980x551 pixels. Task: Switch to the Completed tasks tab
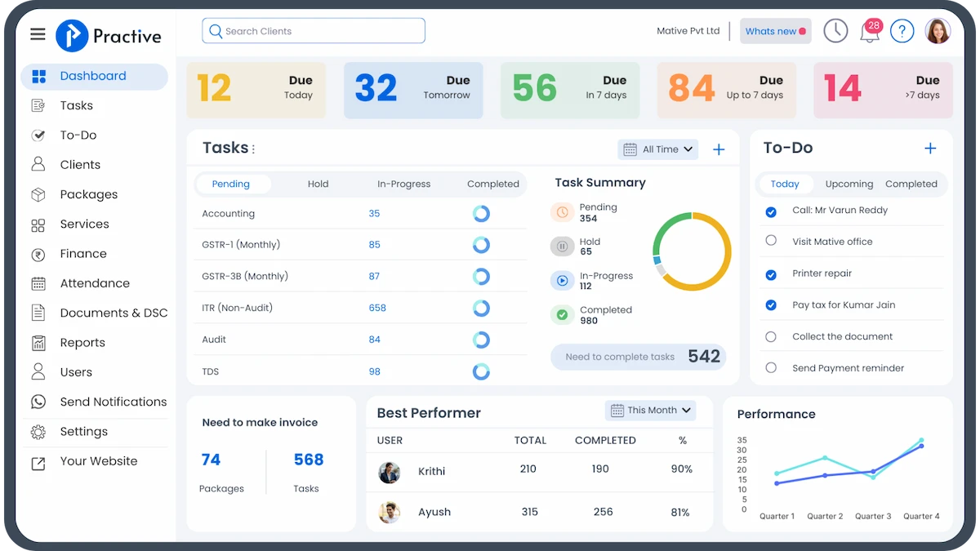[492, 184]
